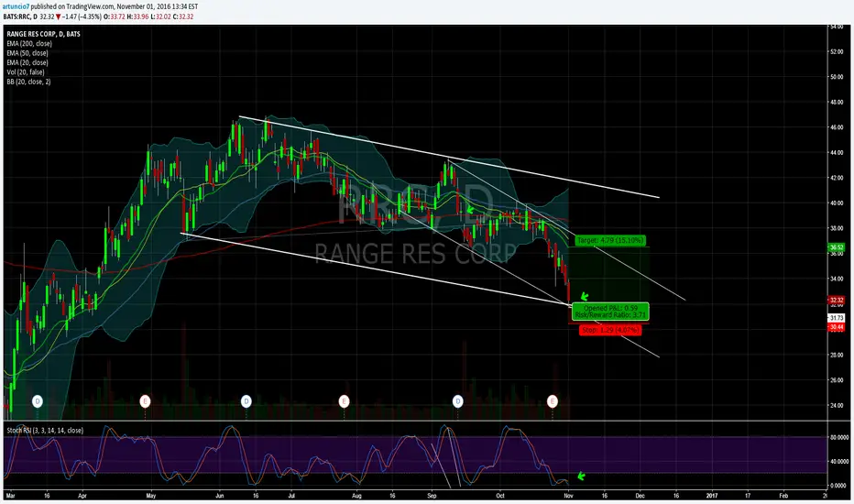This screenshot has height=504, width=854.
Task: Click the dividend marker D between March and April
Action: (37, 401)
